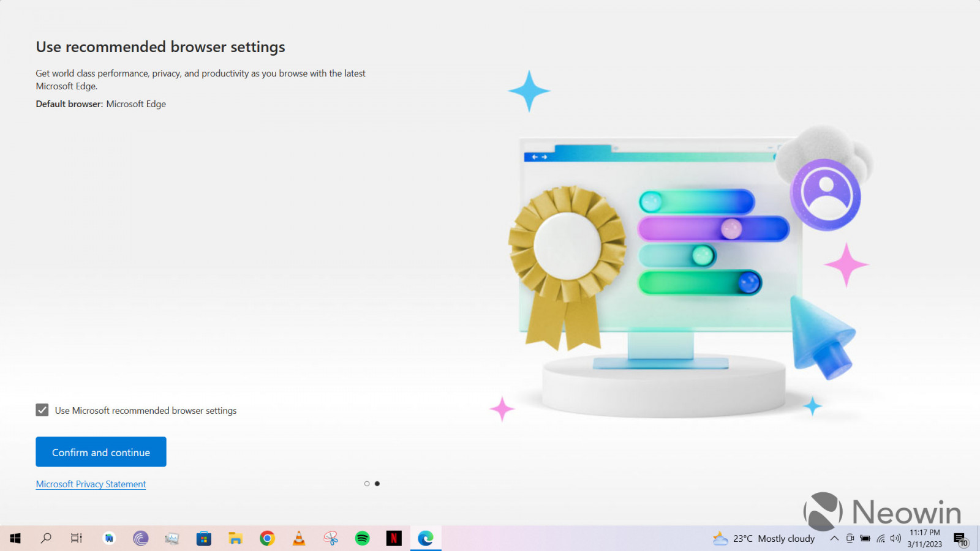Open the Microsoft Privacy Statement link
Image resolution: width=980 pixels, height=551 pixels.
(91, 484)
